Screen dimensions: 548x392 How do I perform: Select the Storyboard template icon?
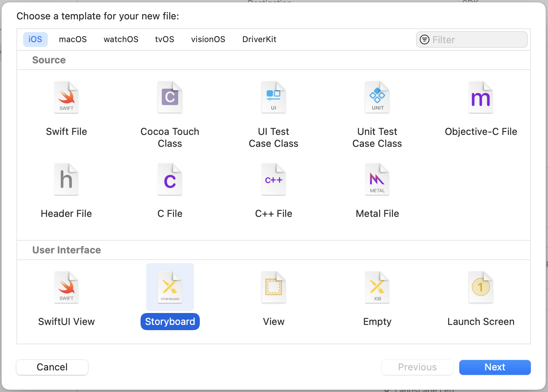pyautogui.click(x=170, y=288)
